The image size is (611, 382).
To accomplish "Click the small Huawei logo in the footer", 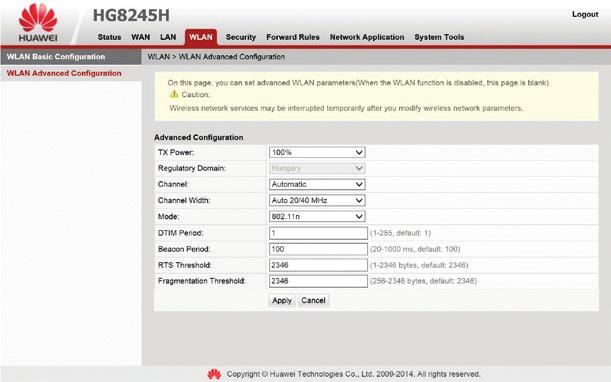I will (214, 374).
